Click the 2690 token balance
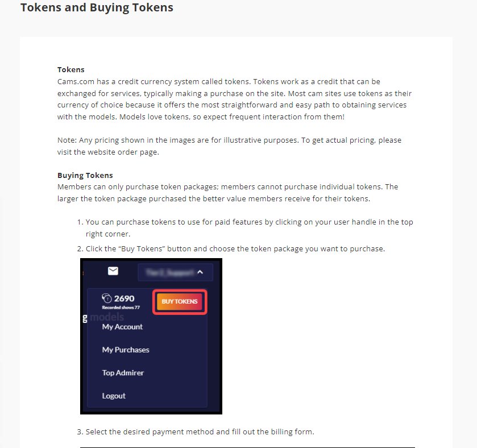 (x=124, y=298)
